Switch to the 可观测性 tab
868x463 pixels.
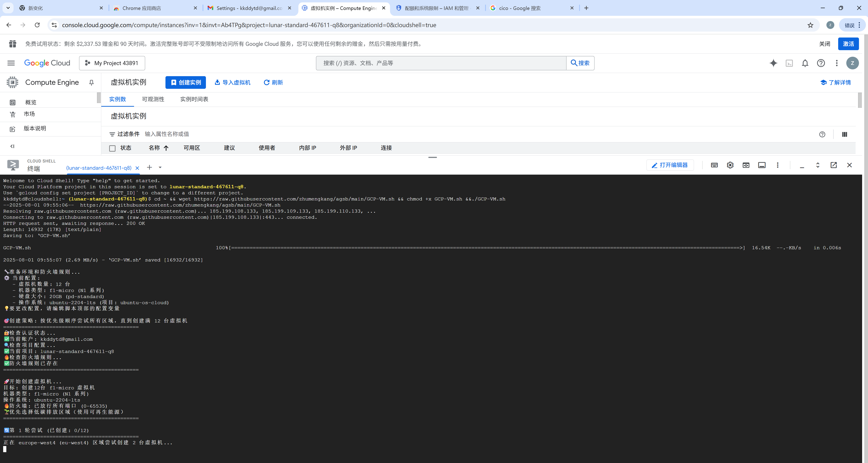coord(153,99)
